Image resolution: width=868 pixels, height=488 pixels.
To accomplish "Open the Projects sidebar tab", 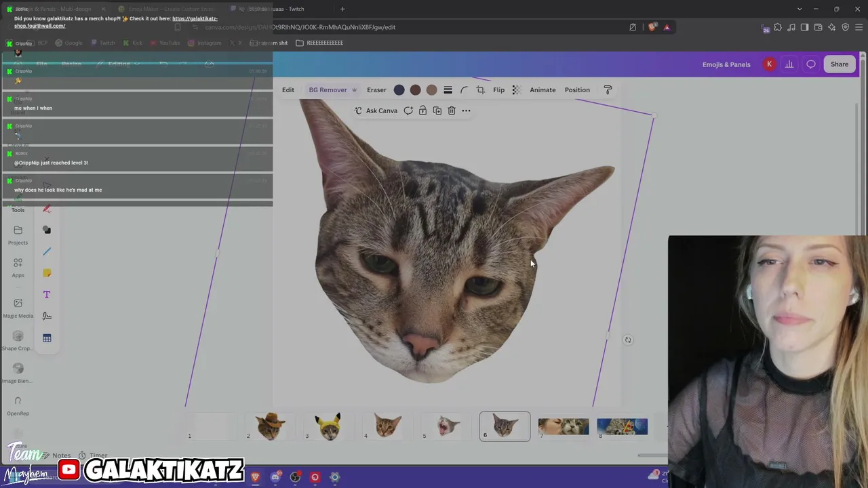I will 18,235.
